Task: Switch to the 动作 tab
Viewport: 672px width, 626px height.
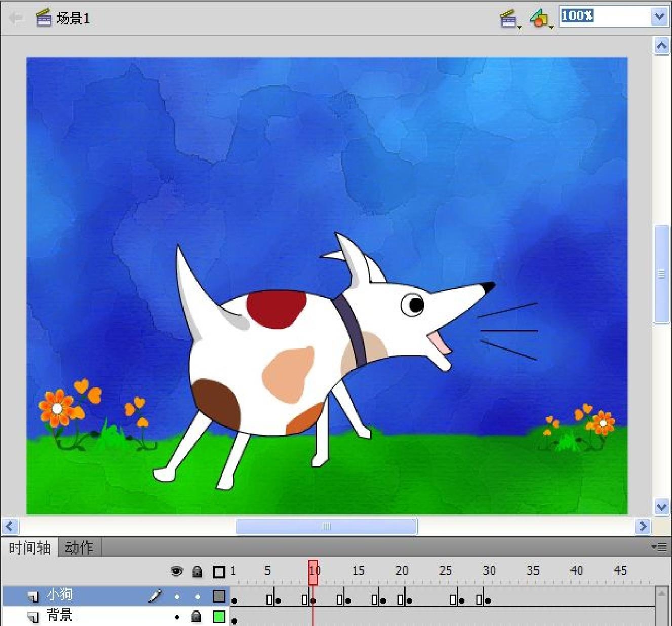Action: point(79,548)
